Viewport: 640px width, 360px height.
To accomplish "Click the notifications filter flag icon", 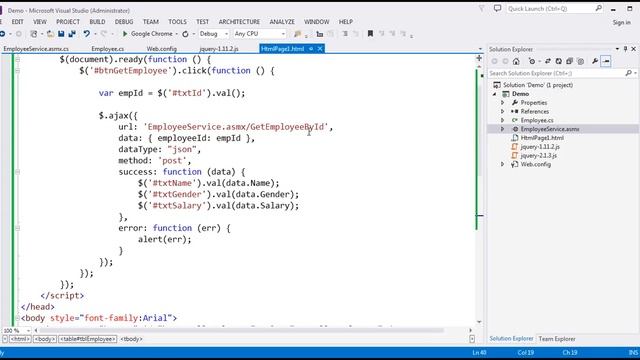I will (482, 8).
